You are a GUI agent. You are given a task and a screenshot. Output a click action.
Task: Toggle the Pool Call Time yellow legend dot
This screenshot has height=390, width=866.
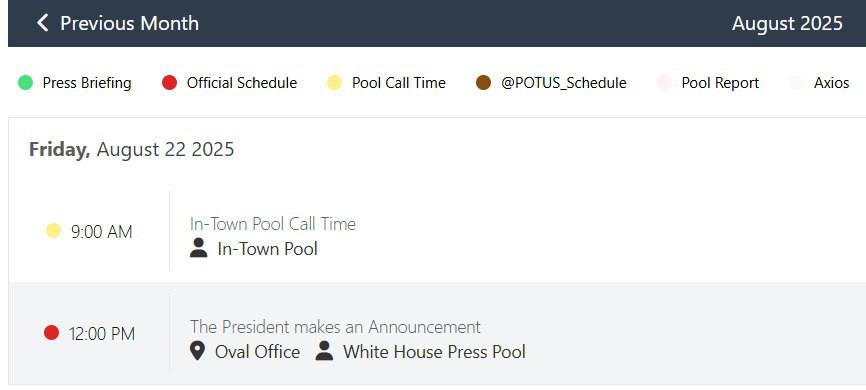point(334,83)
